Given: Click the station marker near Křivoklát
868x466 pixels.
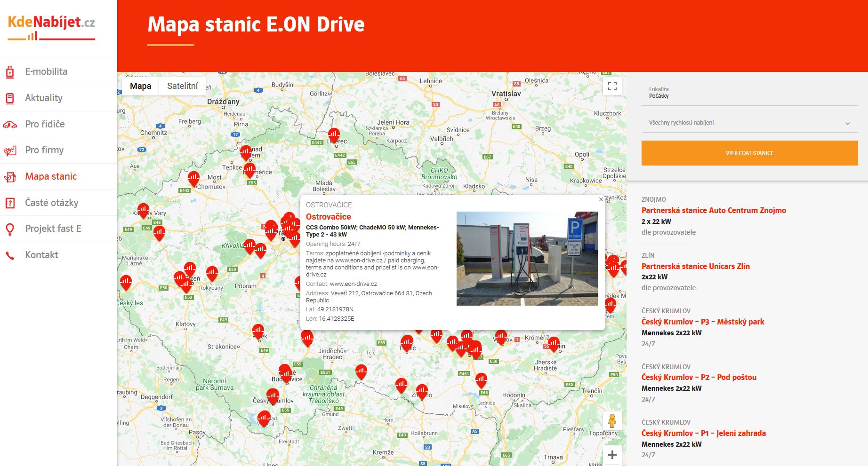Looking at the screenshot, I should (249, 247).
